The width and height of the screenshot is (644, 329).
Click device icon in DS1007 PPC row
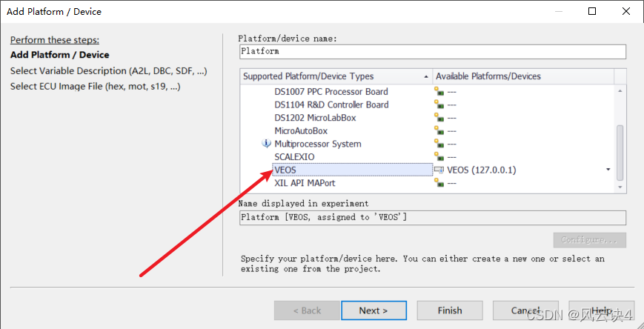(x=439, y=92)
